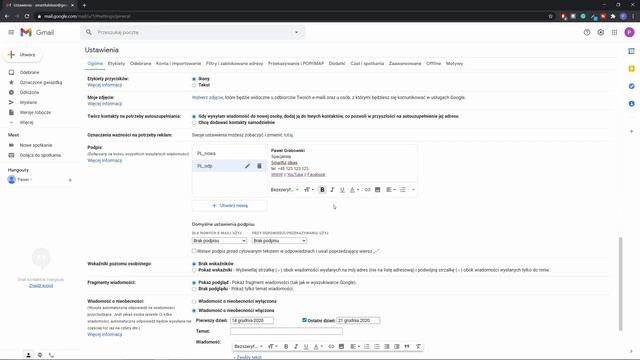Image resolution: width=640 pixels, height=360 pixels.
Task: Click quote icon in vacation message toolbar
Action: tap(407, 346)
